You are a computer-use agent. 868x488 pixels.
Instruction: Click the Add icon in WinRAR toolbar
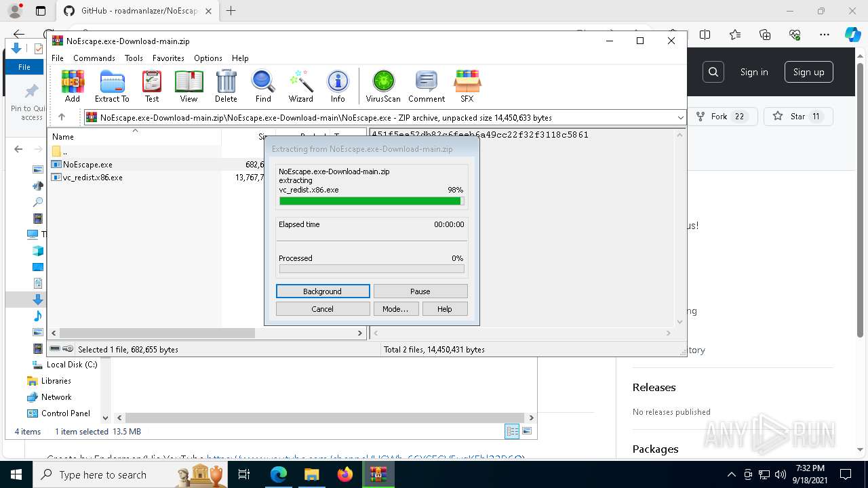(x=73, y=86)
